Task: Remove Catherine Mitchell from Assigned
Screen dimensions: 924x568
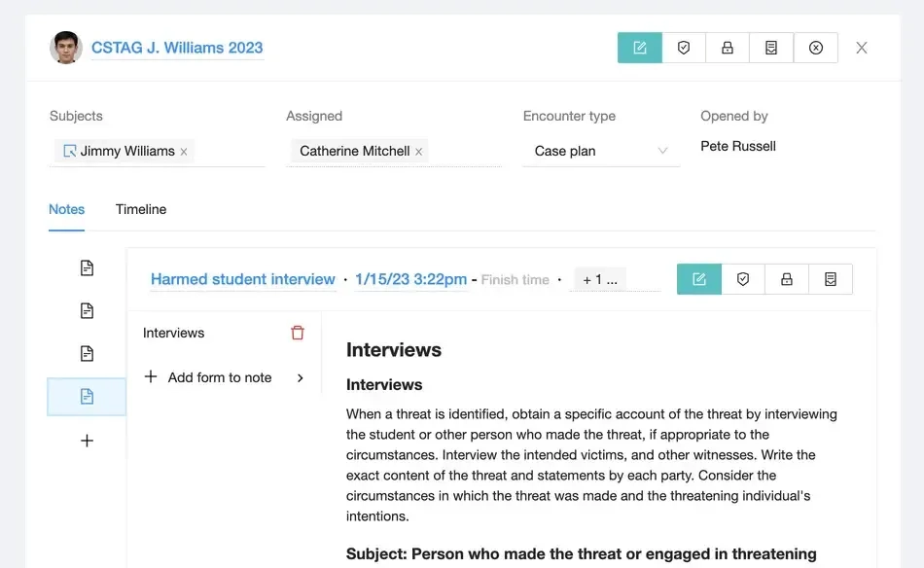Action: 419,152
